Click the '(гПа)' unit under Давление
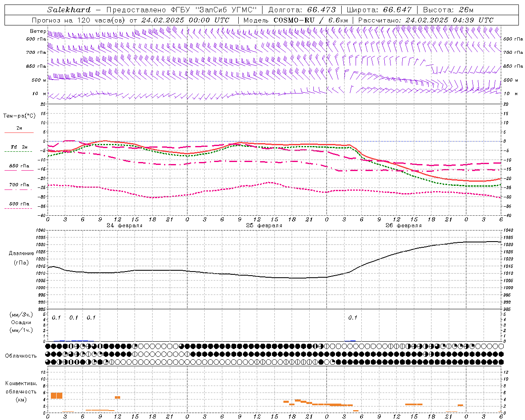This screenshot has width=525, height=420. tap(21, 262)
